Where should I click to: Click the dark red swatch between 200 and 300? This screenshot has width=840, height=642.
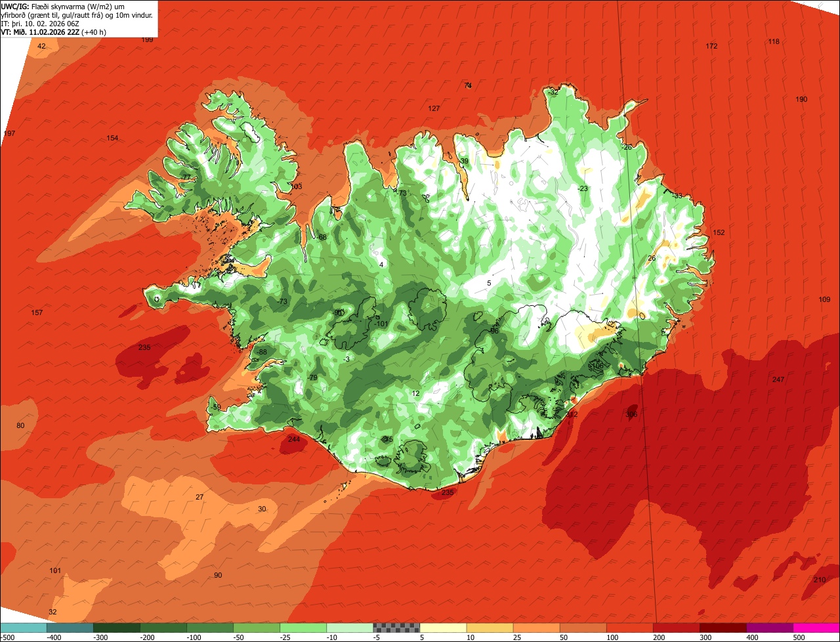tap(676, 628)
